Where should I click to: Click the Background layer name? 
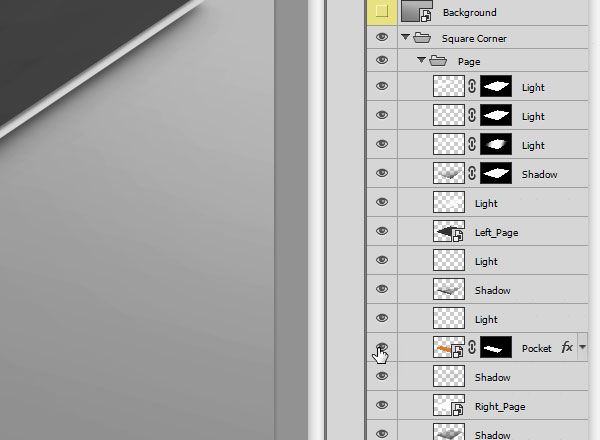tap(470, 13)
